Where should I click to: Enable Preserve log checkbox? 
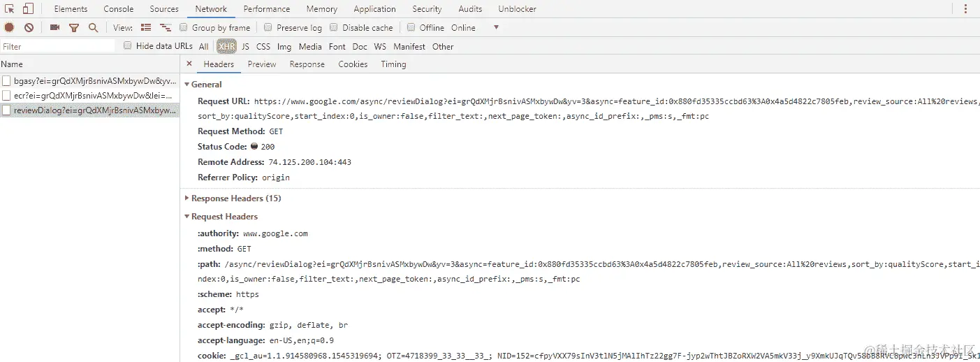click(268, 27)
